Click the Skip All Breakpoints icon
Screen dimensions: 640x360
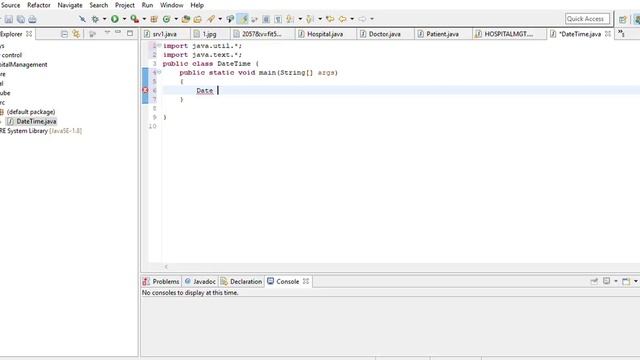82,19
